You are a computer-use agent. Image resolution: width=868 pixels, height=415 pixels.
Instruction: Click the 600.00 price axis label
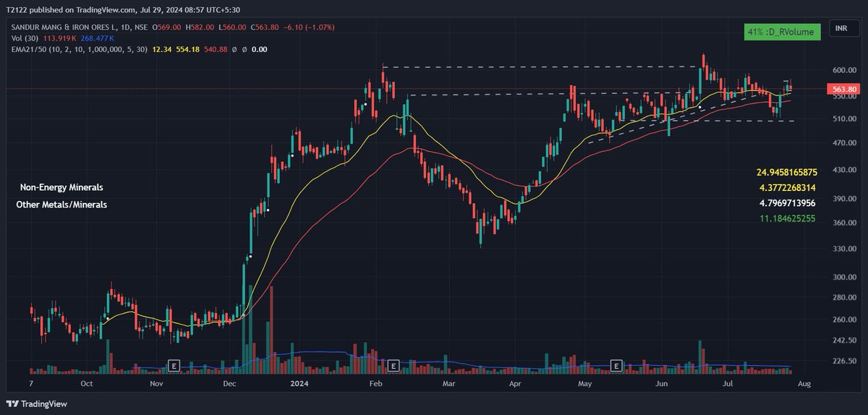[844, 70]
